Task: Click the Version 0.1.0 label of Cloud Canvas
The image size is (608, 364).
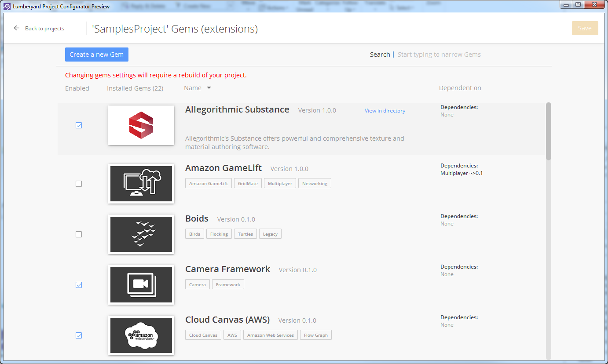Action: coord(297,320)
